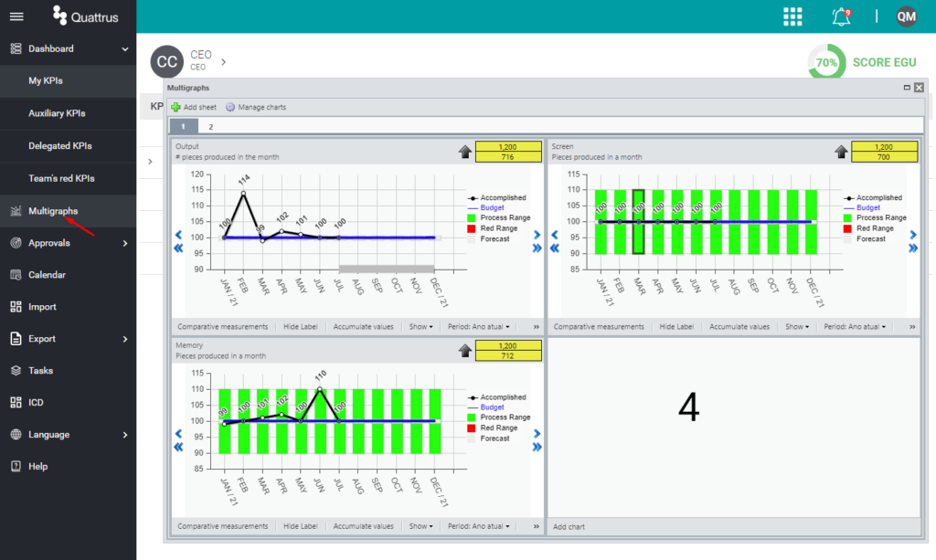
Task: Open Period dropdown on Screen chart
Action: pyautogui.click(x=855, y=327)
